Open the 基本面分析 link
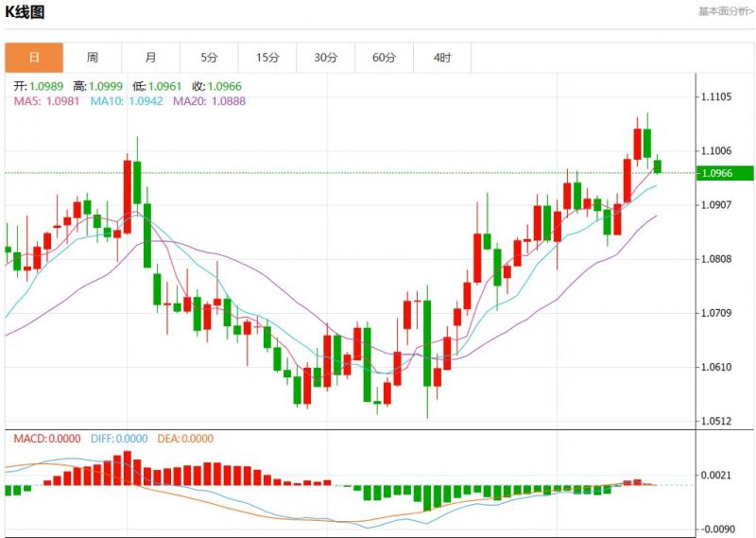 click(x=726, y=11)
